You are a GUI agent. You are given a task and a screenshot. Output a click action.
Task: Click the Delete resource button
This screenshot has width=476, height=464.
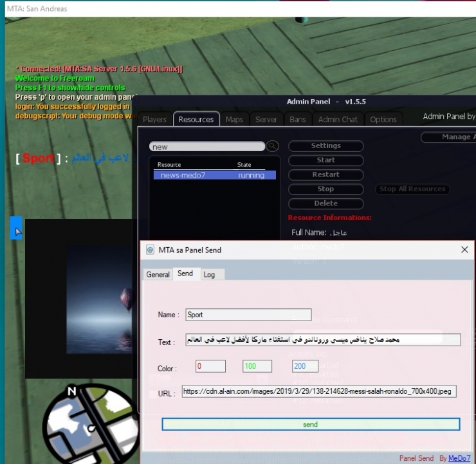coord(325,203)
